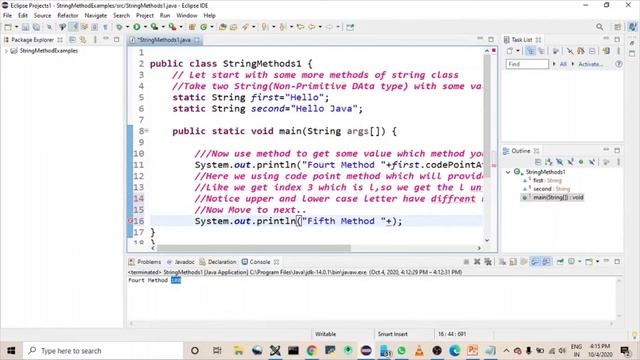Screen dimensions: 640x360
Task: Click the Search flashlight toolbar icon
Action: pyautogui.click(x=245, y=27)
